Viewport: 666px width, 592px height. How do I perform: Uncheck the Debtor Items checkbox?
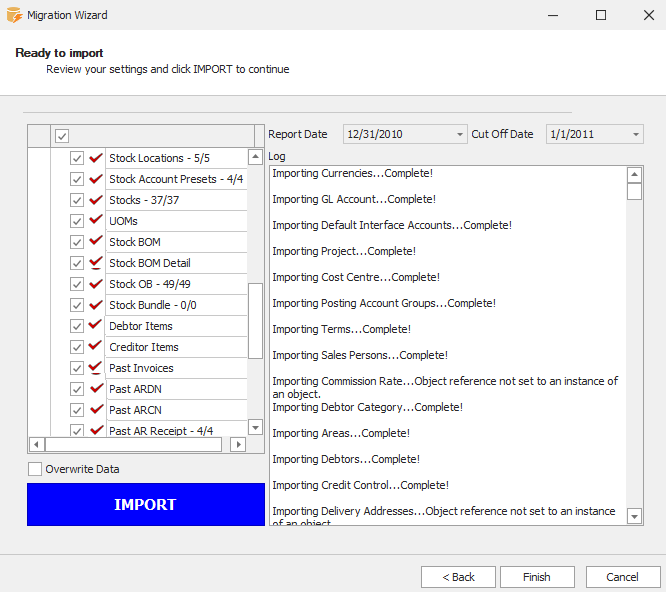77,326
